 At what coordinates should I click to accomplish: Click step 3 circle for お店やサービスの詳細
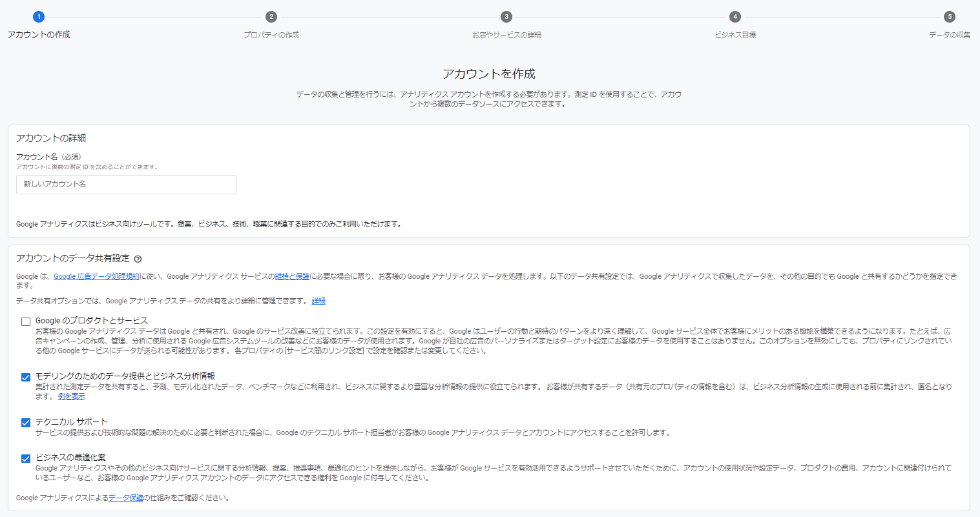pyautogui.click(x=506, y=17)
